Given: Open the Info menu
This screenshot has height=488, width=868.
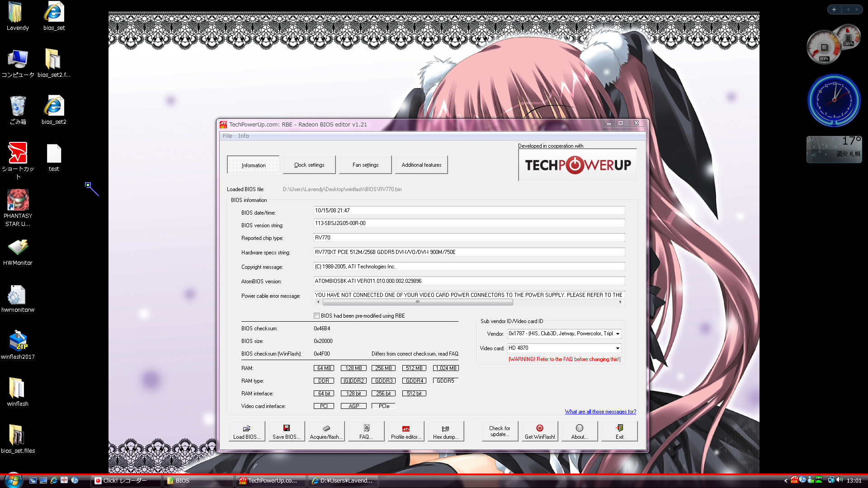Looking at the screenshot, I should point(244,136).
